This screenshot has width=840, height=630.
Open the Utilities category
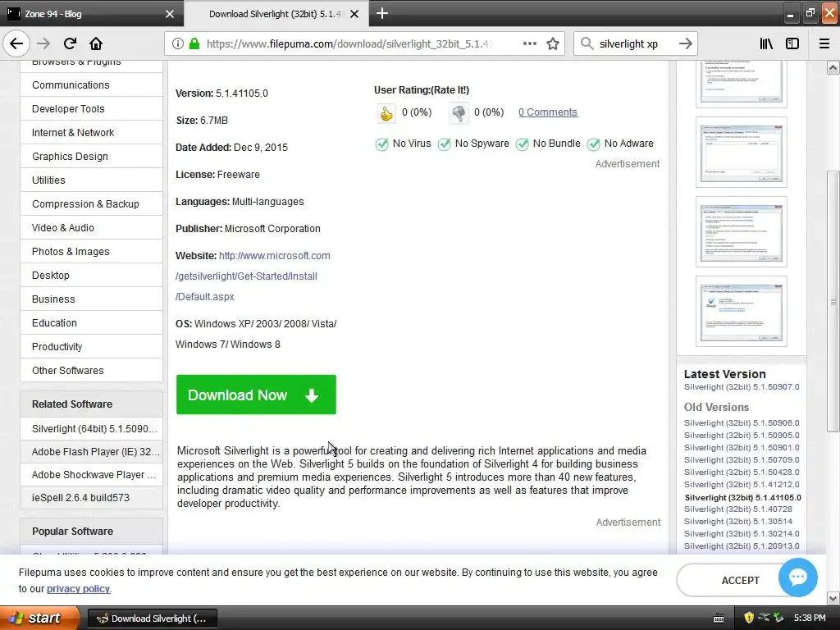pos(92,180)
